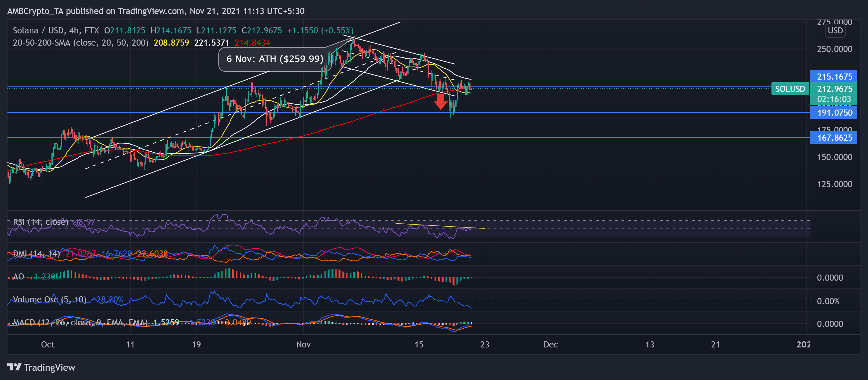Screen dimensions: 868x380
Task: Click the current price 212.9675 label
Action: pos(835,89)
